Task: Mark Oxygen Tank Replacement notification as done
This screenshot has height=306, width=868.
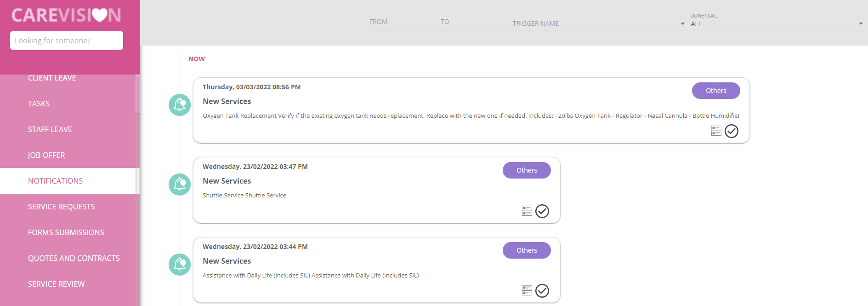Action: 731,131
